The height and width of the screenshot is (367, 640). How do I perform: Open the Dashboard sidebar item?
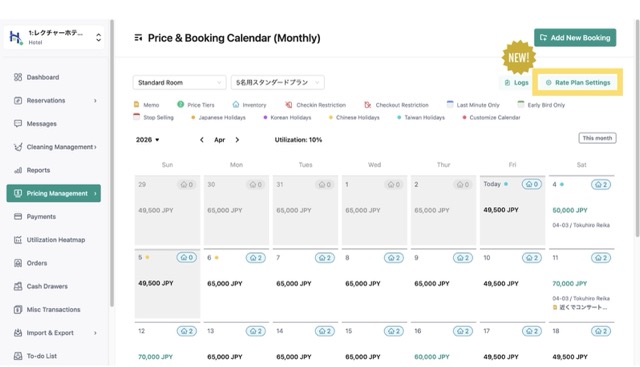pos(53,77)
